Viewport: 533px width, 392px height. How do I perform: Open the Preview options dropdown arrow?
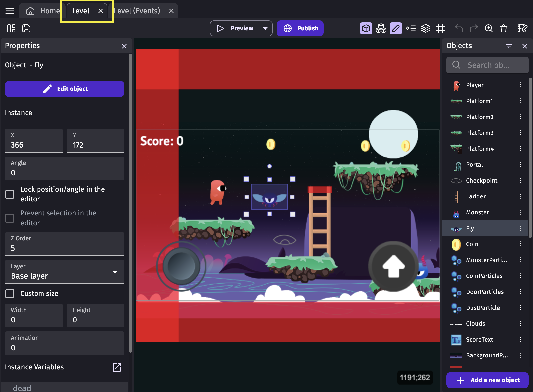click(265, 28)
